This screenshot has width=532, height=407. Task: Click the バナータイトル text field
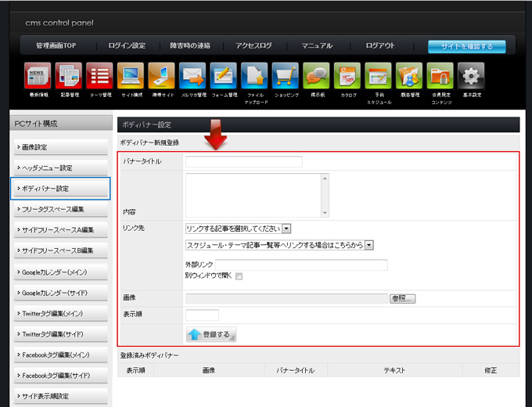(x=243, y=161)
